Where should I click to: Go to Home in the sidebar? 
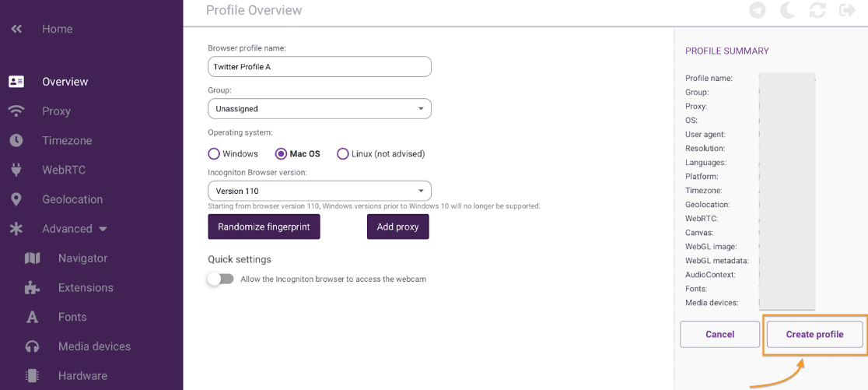tap(57, 29)
